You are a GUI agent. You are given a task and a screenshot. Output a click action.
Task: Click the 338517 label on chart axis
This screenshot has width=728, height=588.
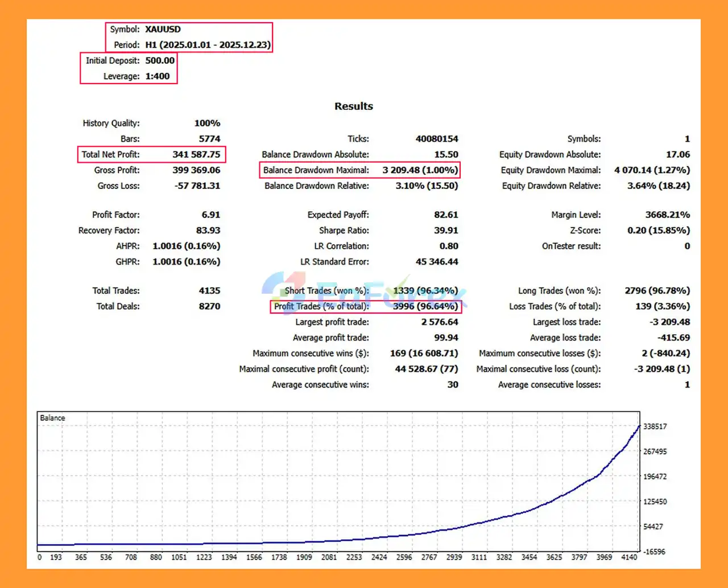coord(655,426)
